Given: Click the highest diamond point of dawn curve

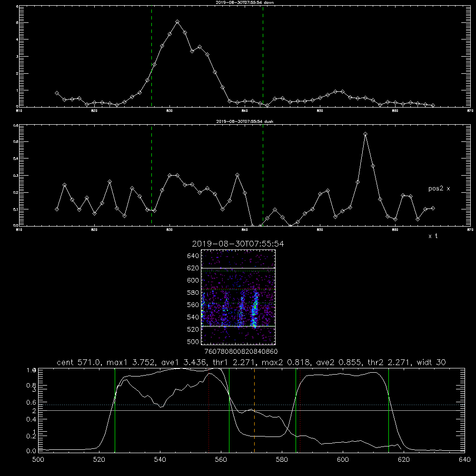Looking at the screenshot, I should coord(177,22).
